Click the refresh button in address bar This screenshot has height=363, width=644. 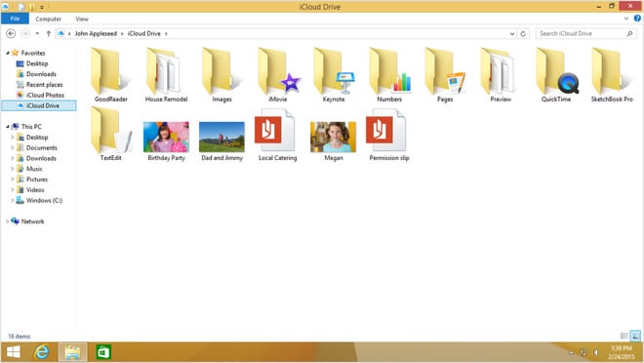pyautogui.click(x=523, y=34)
